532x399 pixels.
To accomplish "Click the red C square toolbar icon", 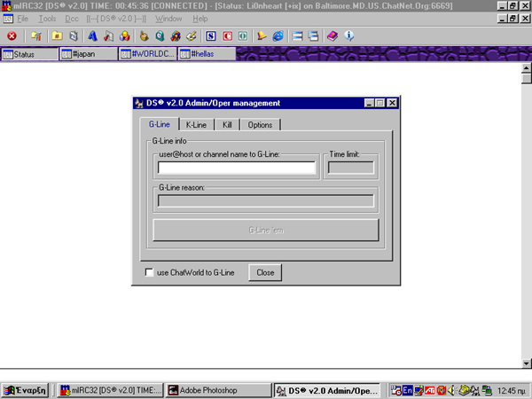I will (x=227, y=36).
